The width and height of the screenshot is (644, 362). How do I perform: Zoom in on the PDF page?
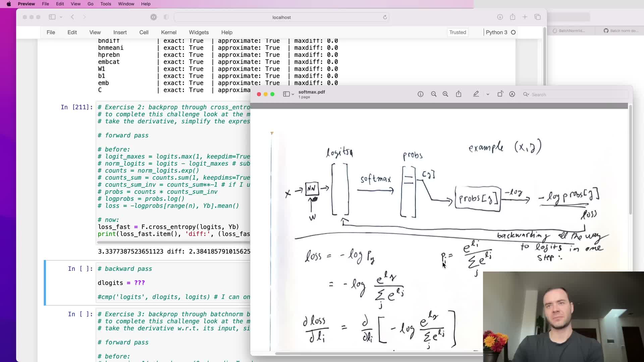click(445, 95)
